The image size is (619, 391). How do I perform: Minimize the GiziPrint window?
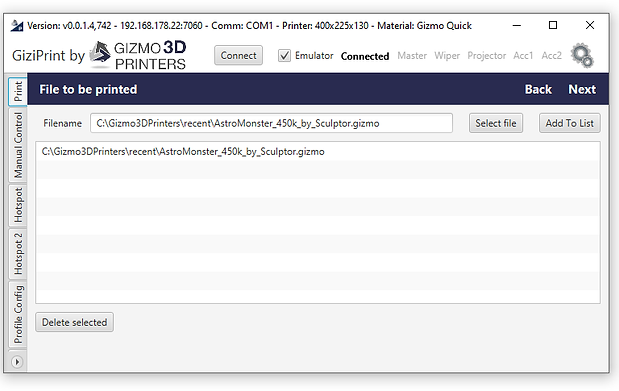point(517,25)
